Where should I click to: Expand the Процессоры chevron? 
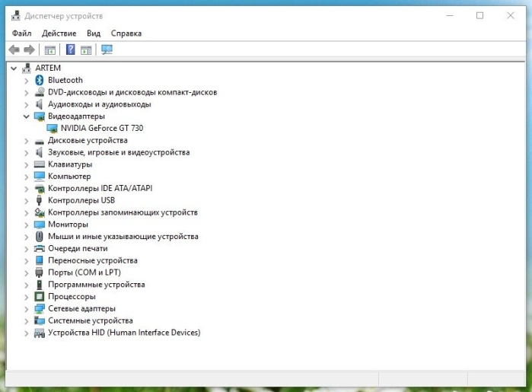click(x=26, y=297)
